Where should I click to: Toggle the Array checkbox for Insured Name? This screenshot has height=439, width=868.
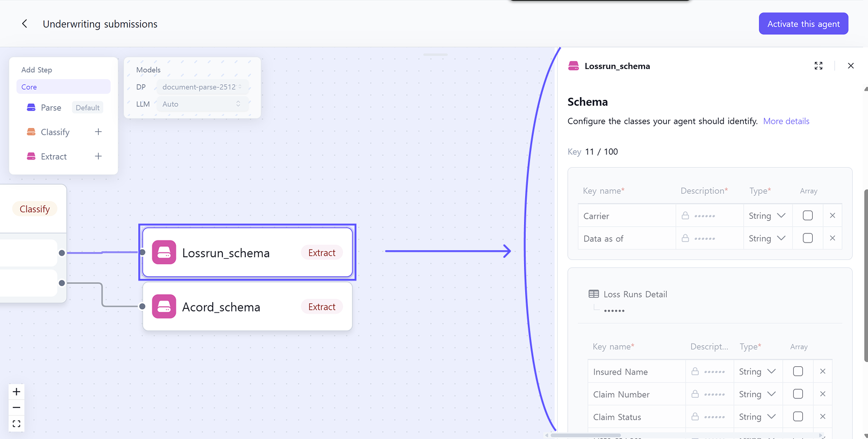point(798,371)
